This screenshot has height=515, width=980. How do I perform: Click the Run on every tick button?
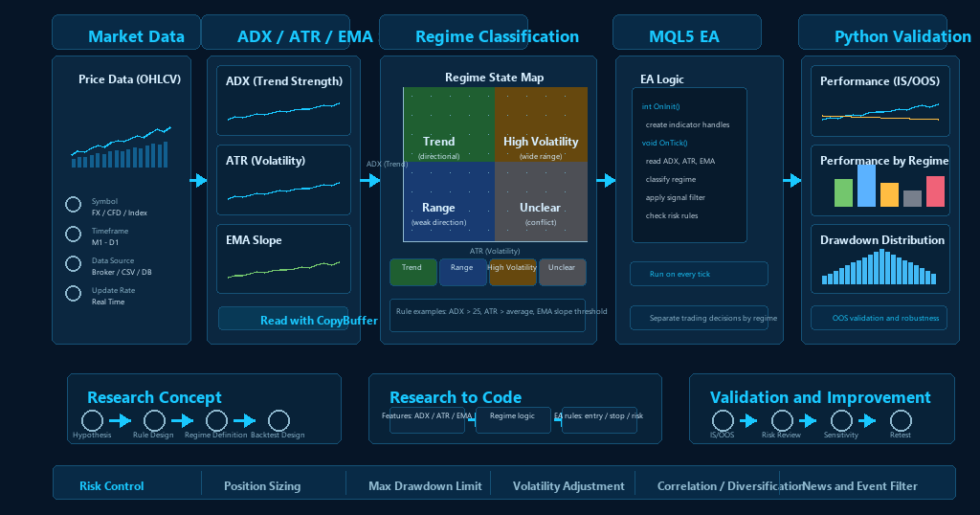coord(699,274)
